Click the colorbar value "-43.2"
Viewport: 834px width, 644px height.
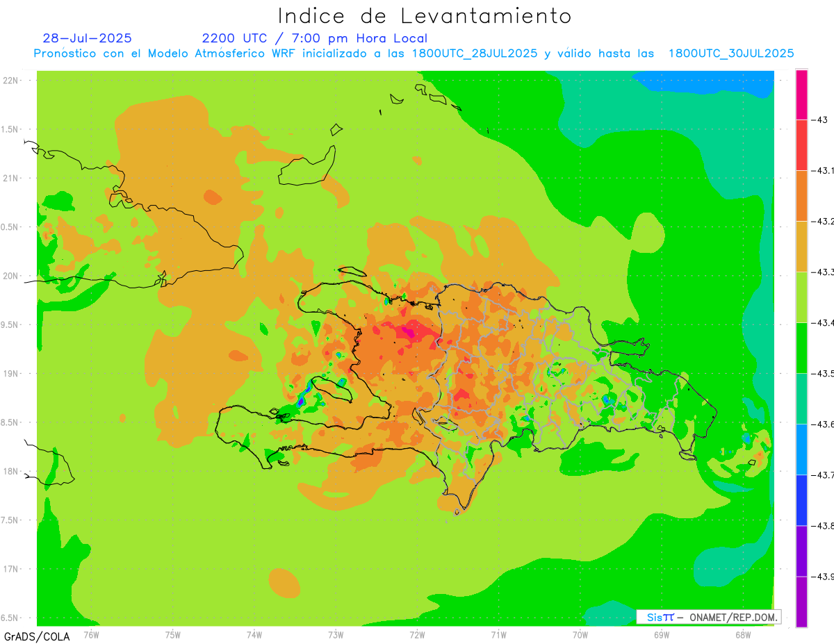(824, 221)
